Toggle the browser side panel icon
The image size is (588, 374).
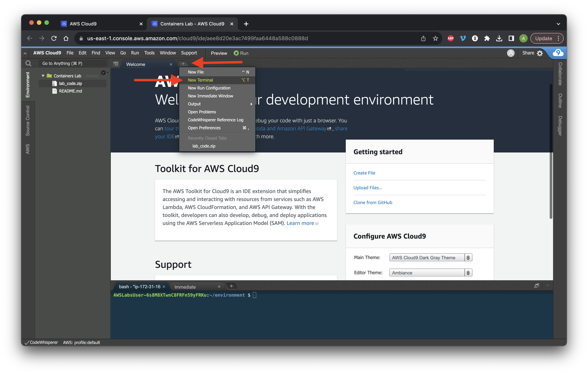coord(511,38)
